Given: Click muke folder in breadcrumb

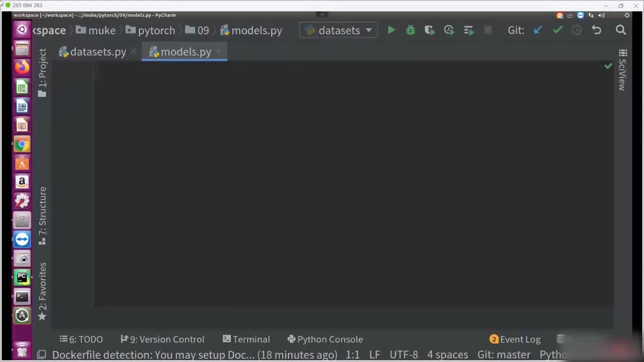Looking at the screenshot, I should coord(96,30).
